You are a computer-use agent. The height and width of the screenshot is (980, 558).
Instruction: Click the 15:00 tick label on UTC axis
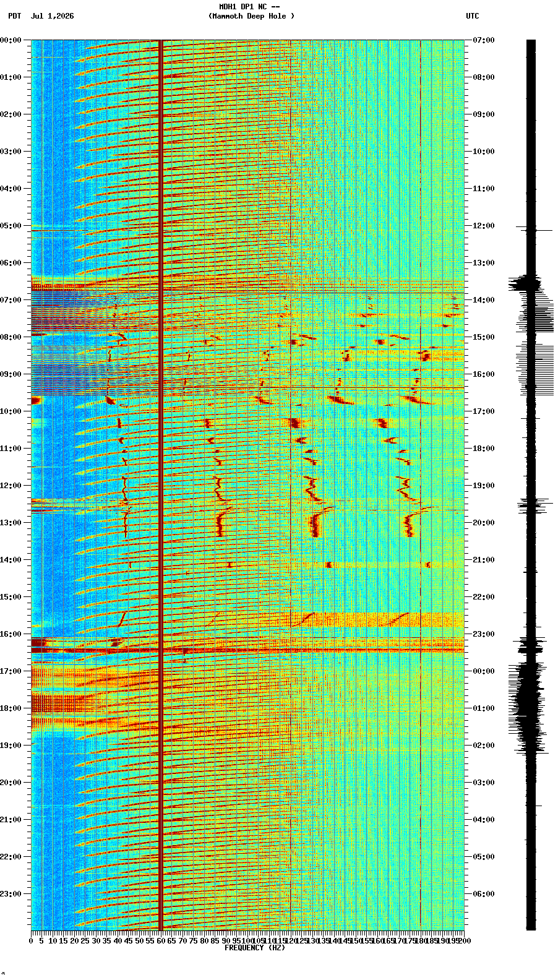(x=484, y=337)
